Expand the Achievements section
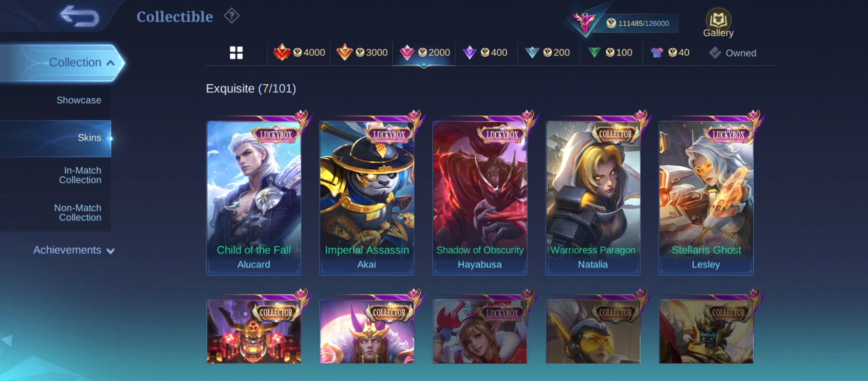This screenshot has height=381, width=868. click(74, 250)
